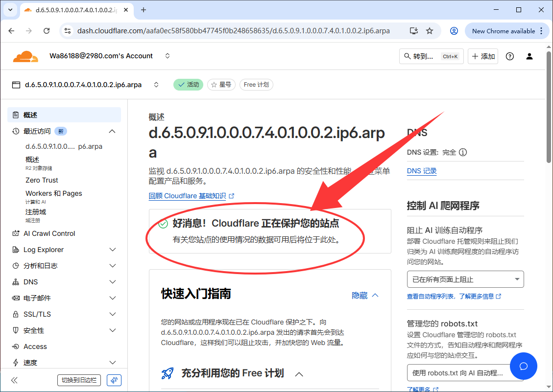Click the blue chat support bubble

pyautogui.click(x=523, y=366)
